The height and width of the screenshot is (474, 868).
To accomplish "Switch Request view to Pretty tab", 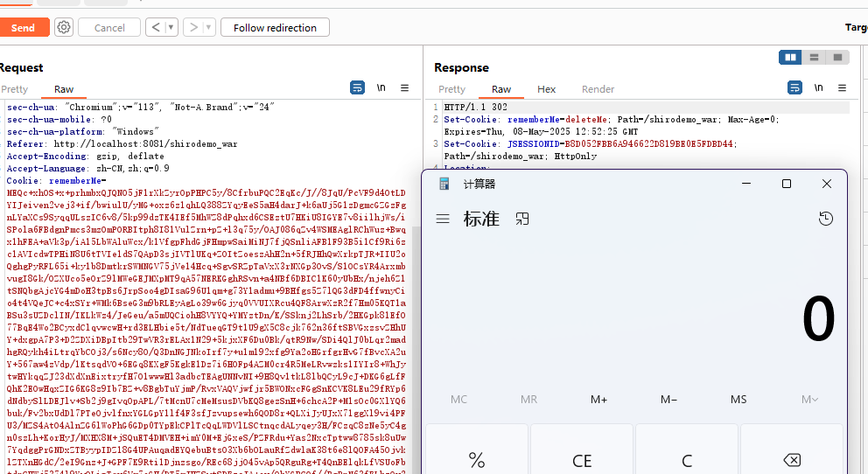I will pos(14,89).
